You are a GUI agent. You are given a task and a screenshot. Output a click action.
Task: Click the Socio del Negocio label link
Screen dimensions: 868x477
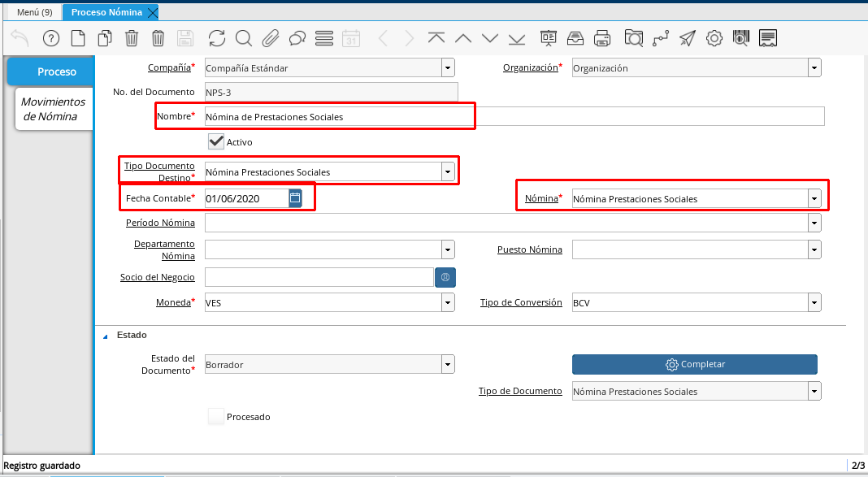[x=157, y=277]
